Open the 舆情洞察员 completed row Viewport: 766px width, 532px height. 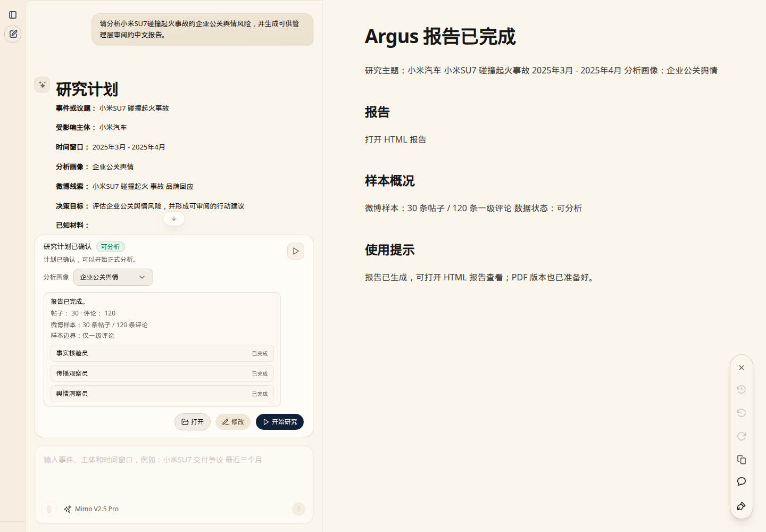(x=162, y=394)
